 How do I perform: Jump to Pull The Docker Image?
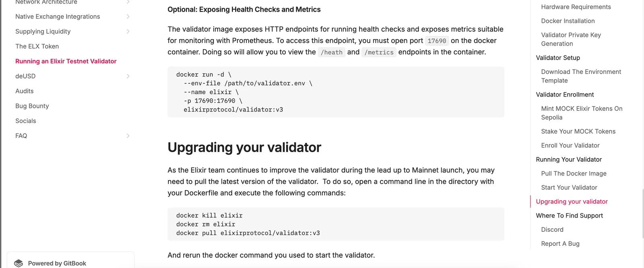coord(574,173)
